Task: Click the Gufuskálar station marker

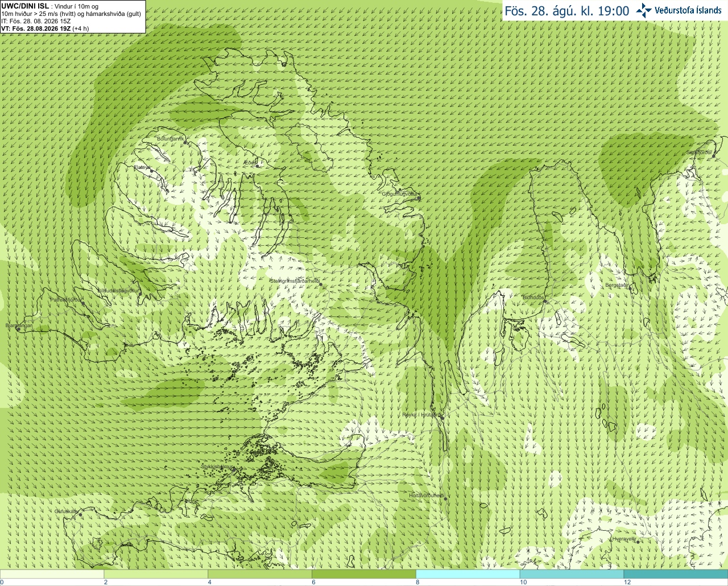Action: (80, 515)
